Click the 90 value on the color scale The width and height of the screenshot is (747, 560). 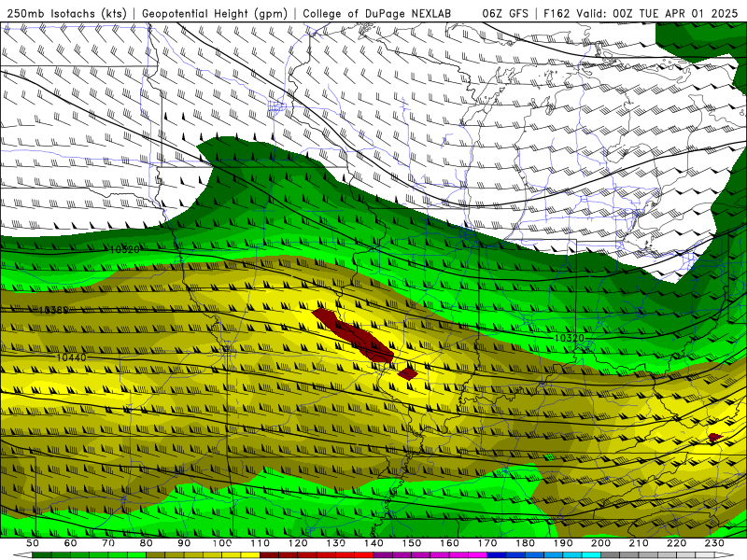(184, 543)
